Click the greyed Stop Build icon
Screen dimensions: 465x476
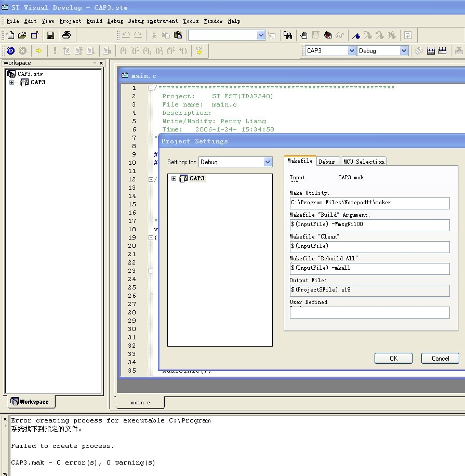click(x=459, y=51)
